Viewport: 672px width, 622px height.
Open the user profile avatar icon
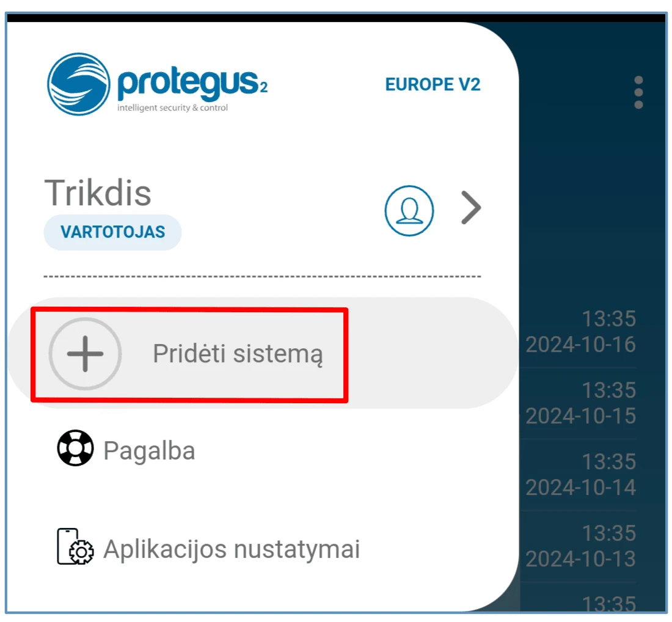pos(409,210)
